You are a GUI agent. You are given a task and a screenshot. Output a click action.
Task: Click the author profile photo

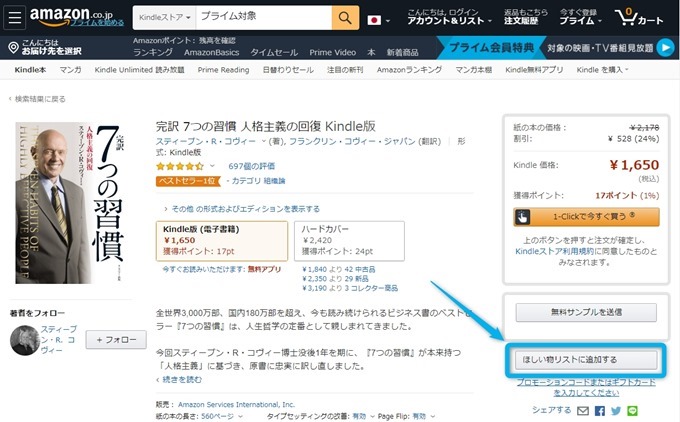click(25, 340)
